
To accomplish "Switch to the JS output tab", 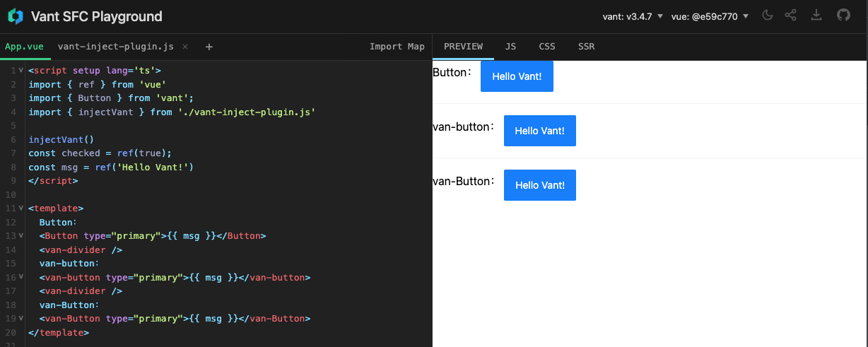I will pyautogui.click(x=510, y=47).
